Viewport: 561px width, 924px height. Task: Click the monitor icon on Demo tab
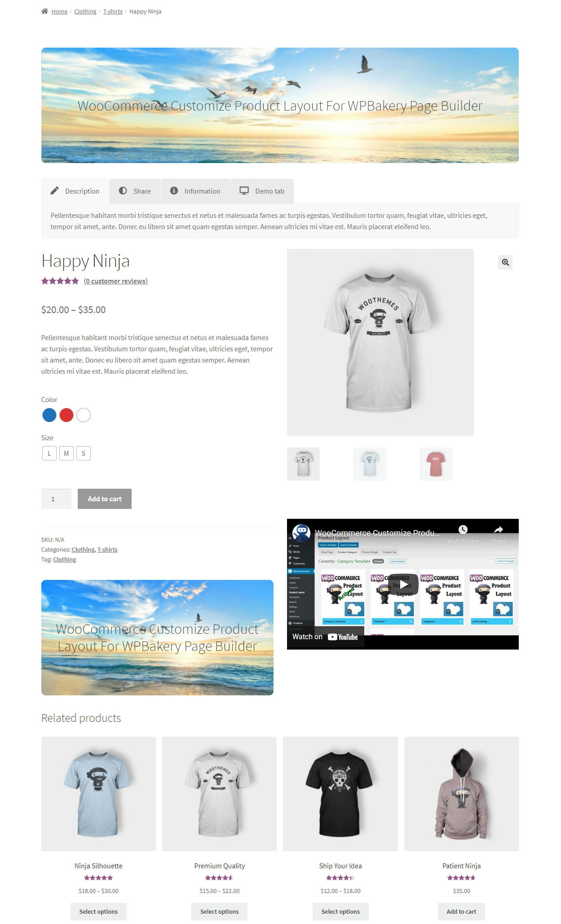tap(244, 190)
